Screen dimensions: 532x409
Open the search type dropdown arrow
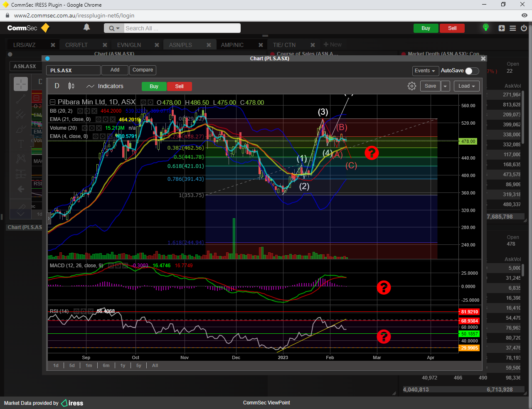pyautogui.click(x=113, y=28)
